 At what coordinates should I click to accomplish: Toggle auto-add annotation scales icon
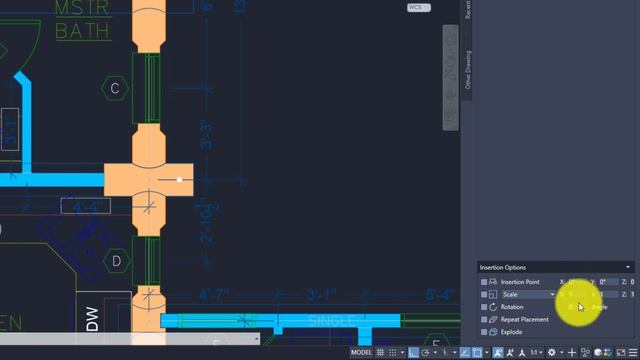[x=510, y=353]
